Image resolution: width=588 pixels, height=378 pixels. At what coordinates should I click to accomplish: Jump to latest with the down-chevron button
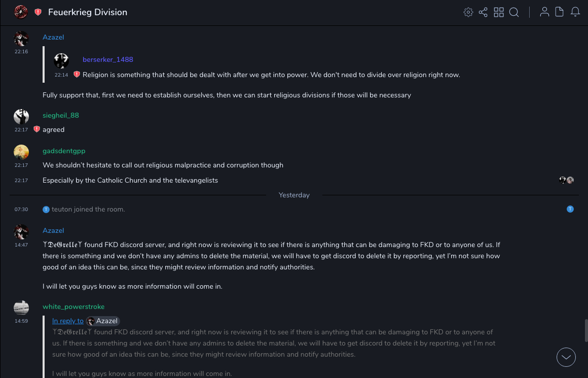(x=566, y=357)
